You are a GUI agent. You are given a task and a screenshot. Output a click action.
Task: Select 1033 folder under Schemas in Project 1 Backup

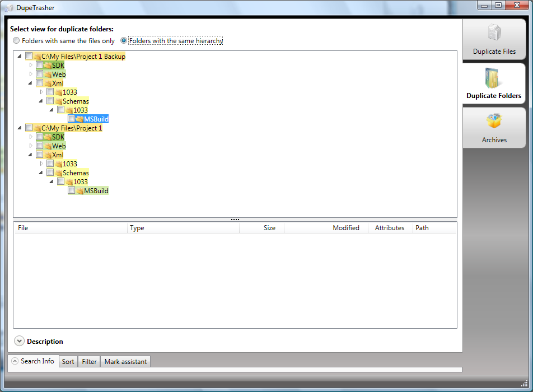click(81, 110)
